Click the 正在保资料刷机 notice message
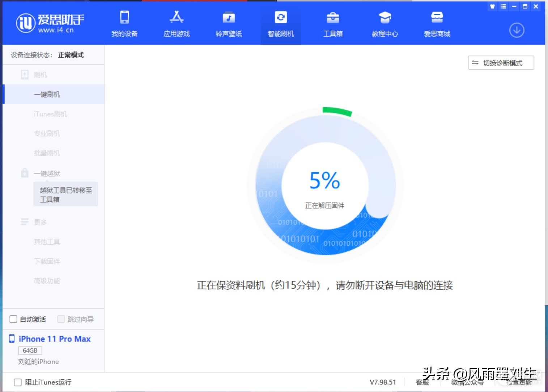The height and width of the screenshot is (392, 548). point(325,285)
